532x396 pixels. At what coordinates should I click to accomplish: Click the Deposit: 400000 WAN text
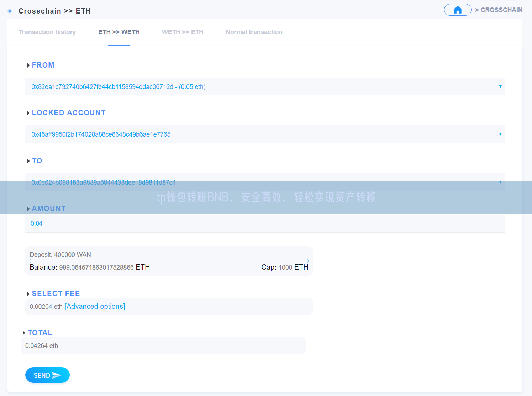point(60,255)
